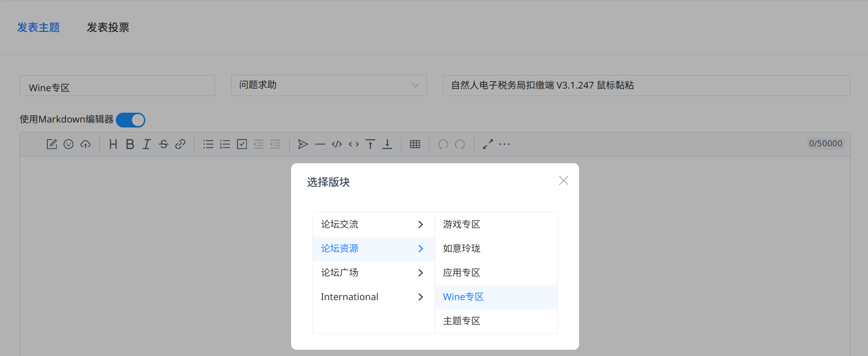Insert an unordered bullet list
Image resolution: width=868 pixels, height=356 pixels.
tap(208, 144)
